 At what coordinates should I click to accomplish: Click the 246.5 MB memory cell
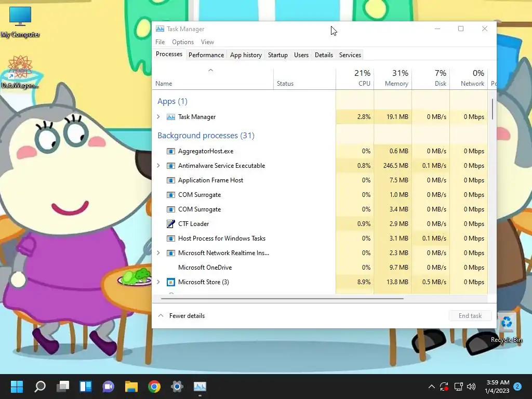(x=393, y=166)
